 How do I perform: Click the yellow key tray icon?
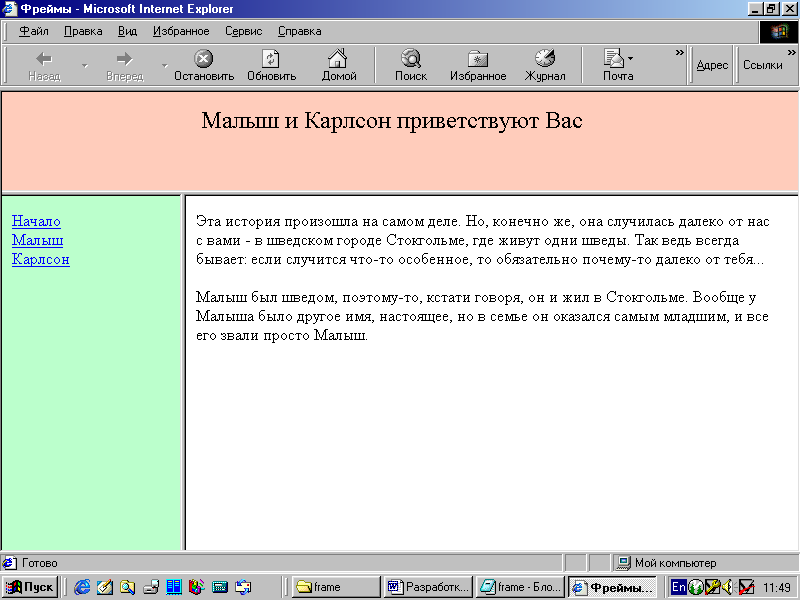(x=712, y=587)
